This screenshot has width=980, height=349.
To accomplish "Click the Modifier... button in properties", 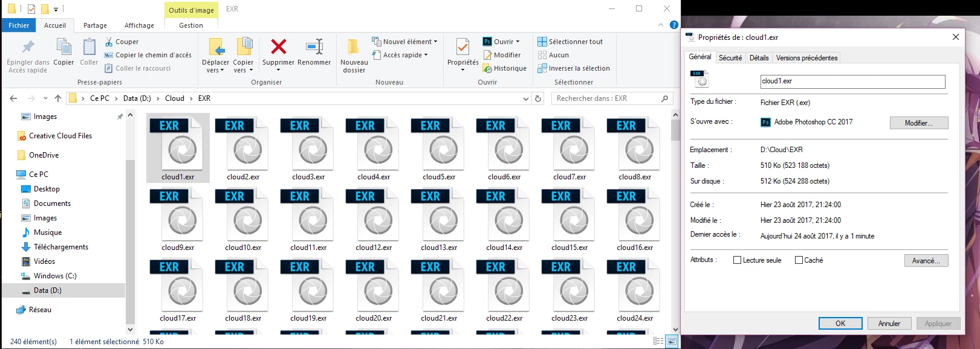I will pyautogui.click(x=918, y=123).
